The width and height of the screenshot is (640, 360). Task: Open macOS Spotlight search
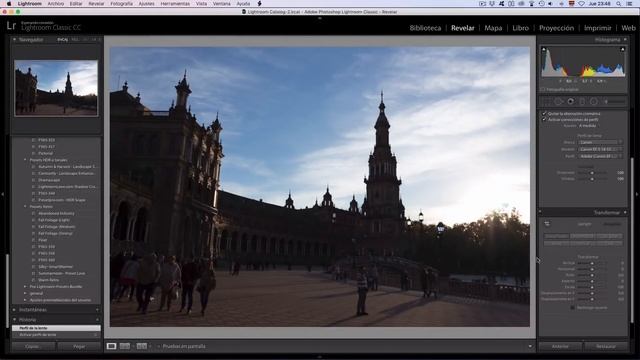point(619,4)
